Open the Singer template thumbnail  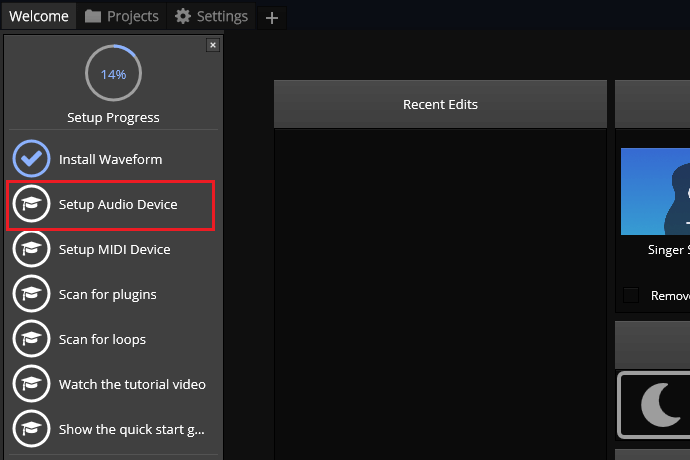click(655, 190)
